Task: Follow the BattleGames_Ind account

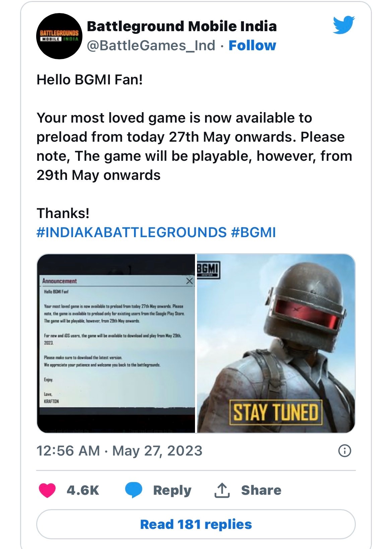Action: click(252, 45)
